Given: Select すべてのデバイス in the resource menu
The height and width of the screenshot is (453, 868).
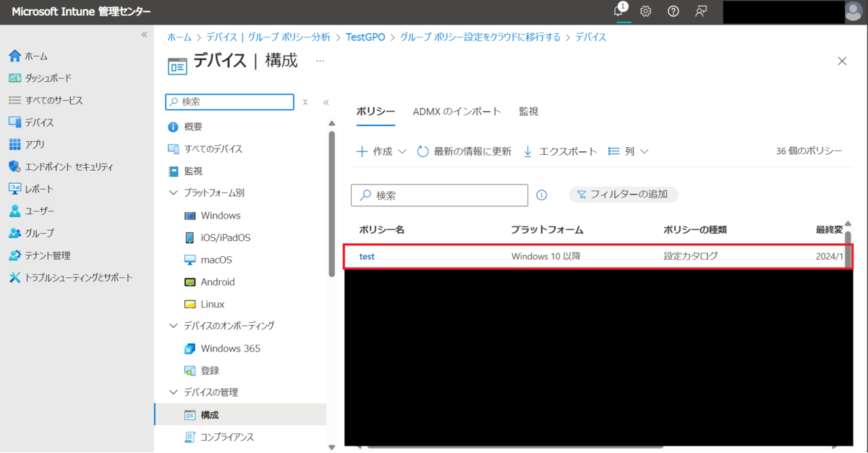Looking at the screenshot, I should click(x=205, y=149).
